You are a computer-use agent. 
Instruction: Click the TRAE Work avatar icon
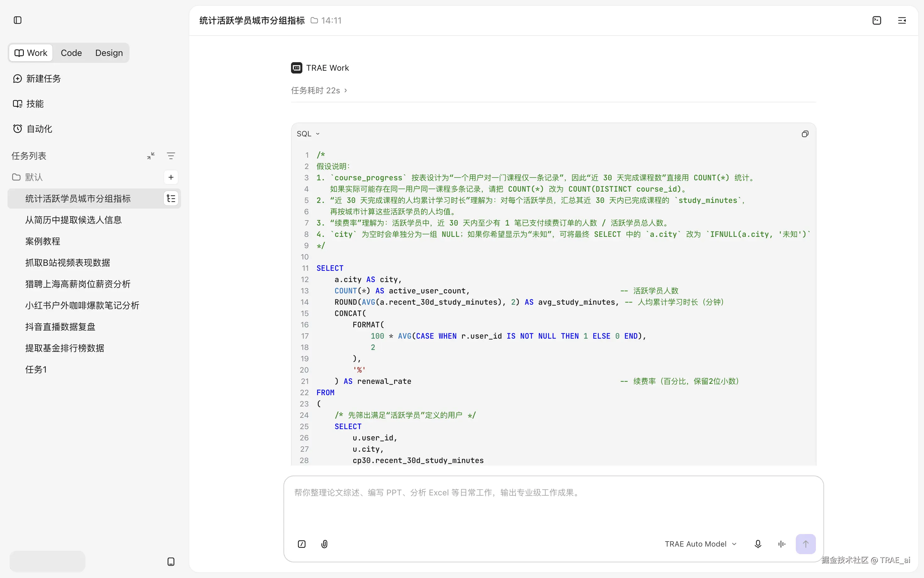tap(296, 68)
